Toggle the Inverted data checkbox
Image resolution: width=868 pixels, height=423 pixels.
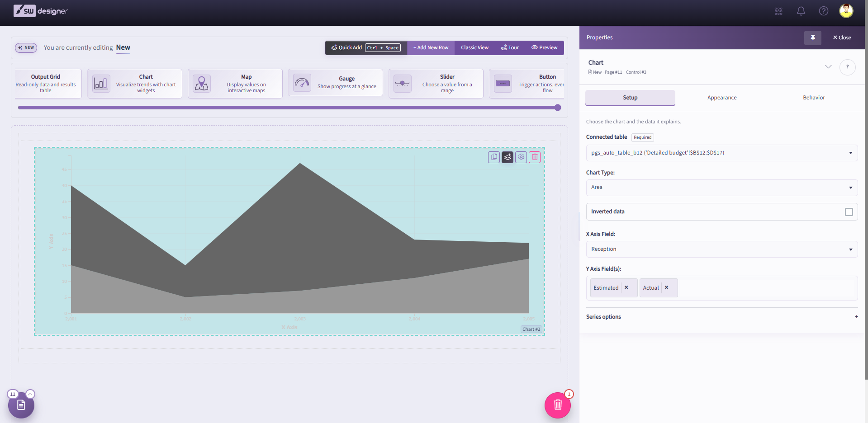(x=849, y=212)
